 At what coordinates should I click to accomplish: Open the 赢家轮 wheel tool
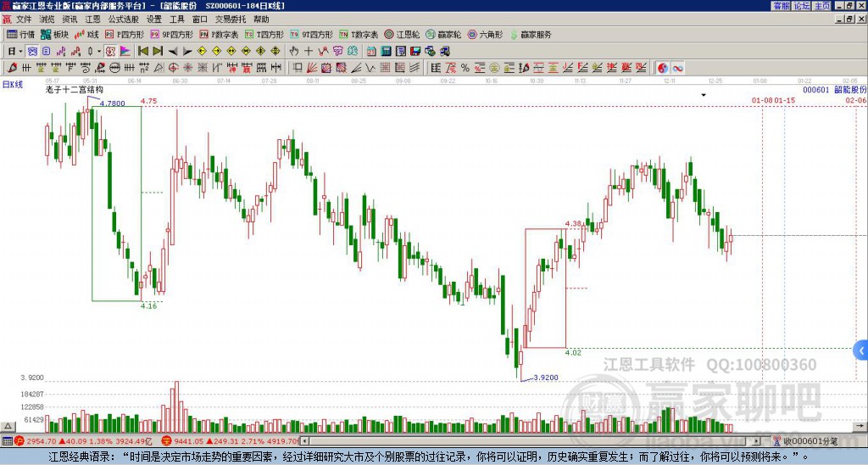pos(443,34)
